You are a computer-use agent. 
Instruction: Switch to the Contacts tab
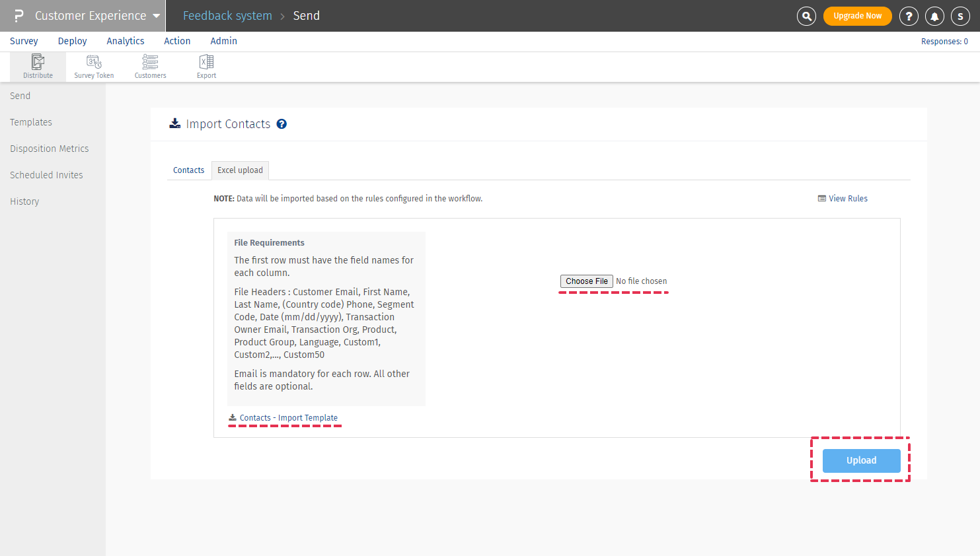pos(189,170)
